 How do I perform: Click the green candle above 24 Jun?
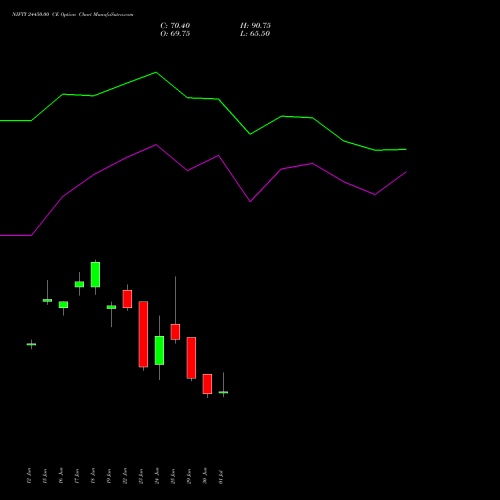[159, 350]
